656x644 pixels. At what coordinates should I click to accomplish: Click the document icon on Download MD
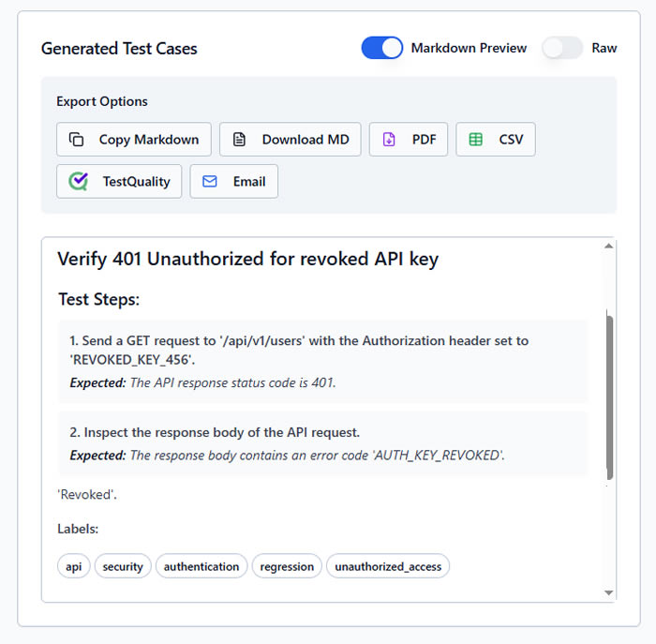click(240, 140)
